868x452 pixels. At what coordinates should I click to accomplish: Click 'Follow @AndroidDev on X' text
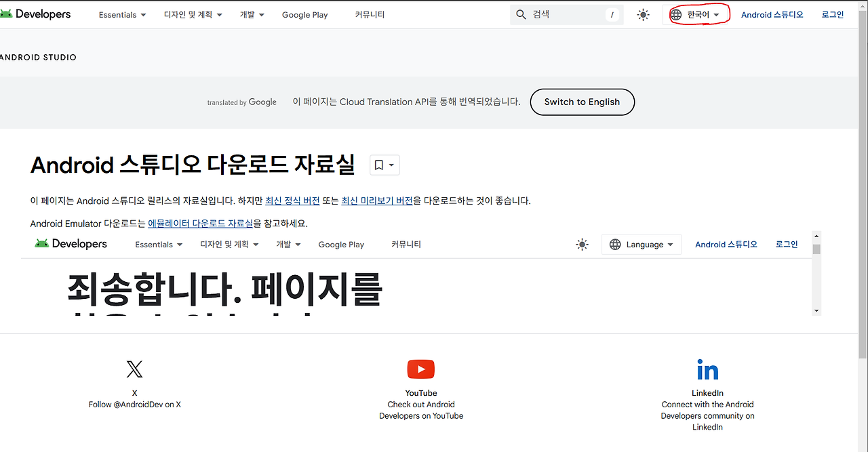click(x=134, y=405)
